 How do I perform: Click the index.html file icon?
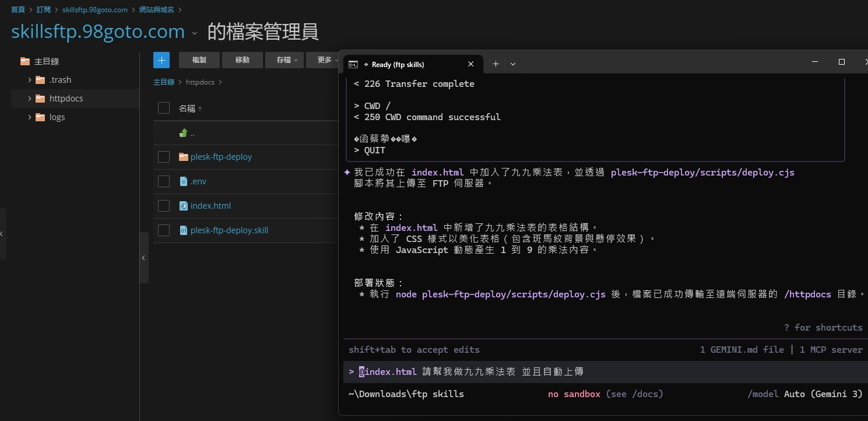183,206
